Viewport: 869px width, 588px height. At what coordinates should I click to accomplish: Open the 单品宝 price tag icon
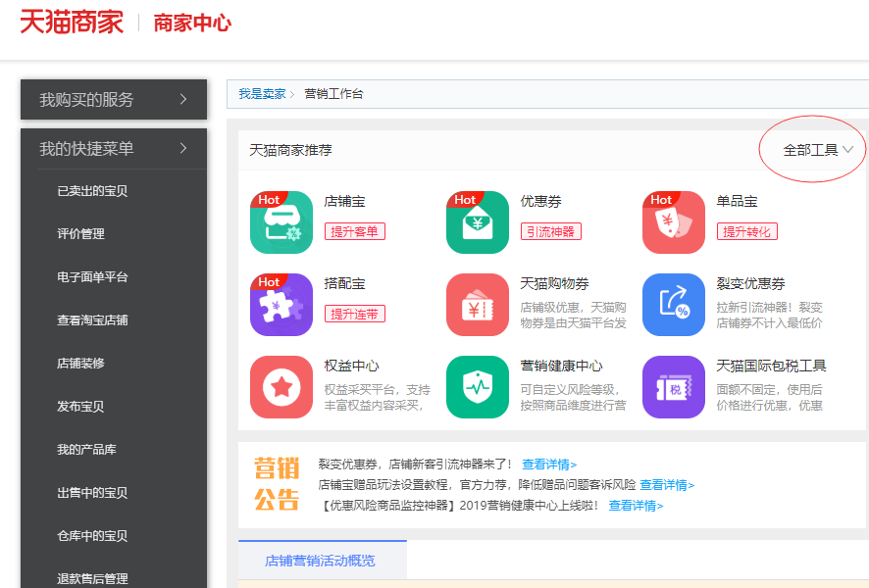(674, 222)
